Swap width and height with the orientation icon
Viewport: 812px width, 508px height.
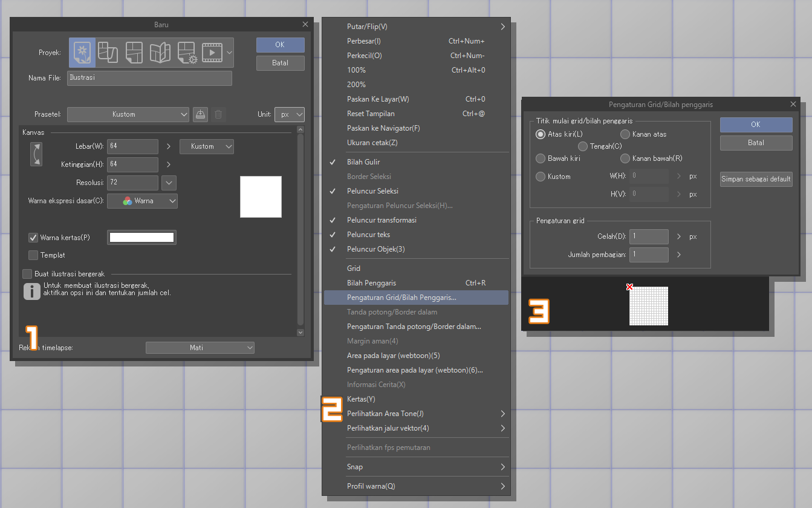tap(36, 154)
